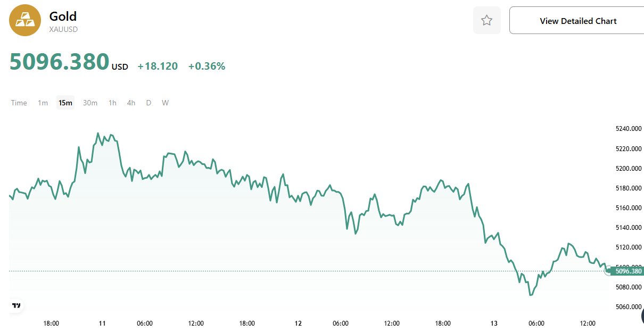
Task: Open the 1h chart view
Action: click(112, 103)
